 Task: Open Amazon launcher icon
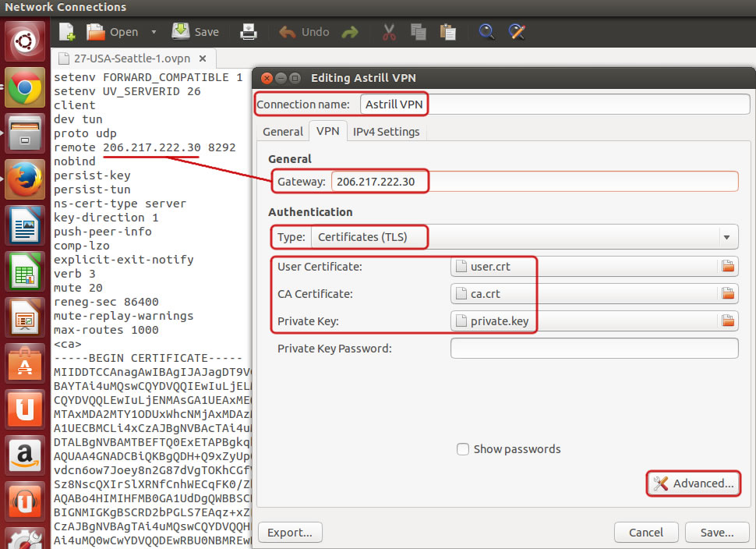click(x=25, y=455)
